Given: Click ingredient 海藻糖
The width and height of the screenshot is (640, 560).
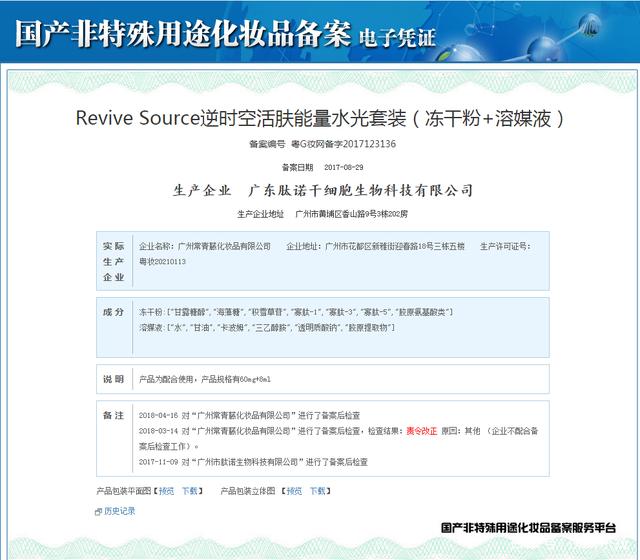Looking at the screenshot, I should tap(228, 312).
